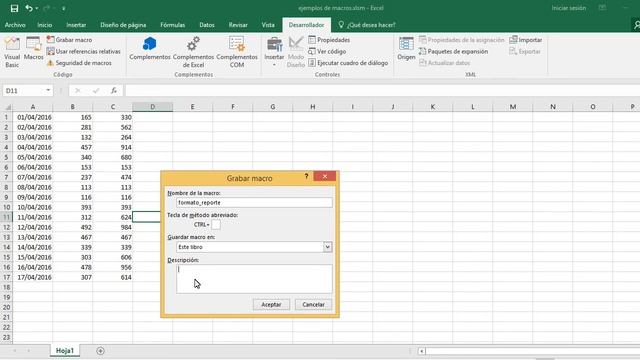The height and width of the screenshot is (360, 640).
Task: Open the Guardar macro en dropdown
Action: tap(327, 247)
